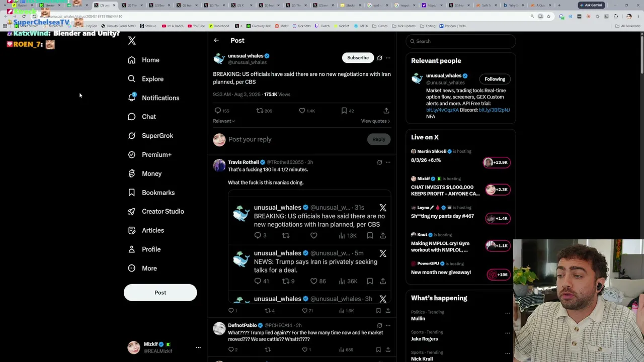Like Travis Rothell's reply
644x362 pixels.
(x=304, y=311)
